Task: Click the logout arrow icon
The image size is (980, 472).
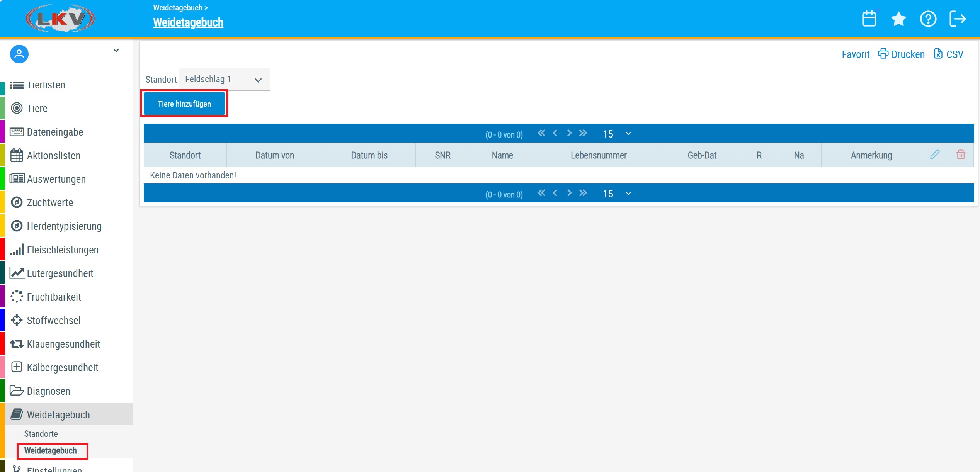Action: 958,19
